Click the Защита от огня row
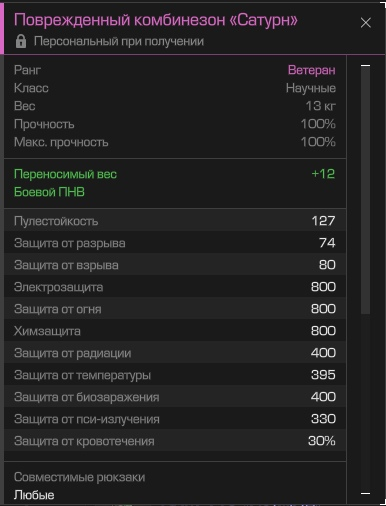This screenshot has height=506, width=386. click(175, 309)
